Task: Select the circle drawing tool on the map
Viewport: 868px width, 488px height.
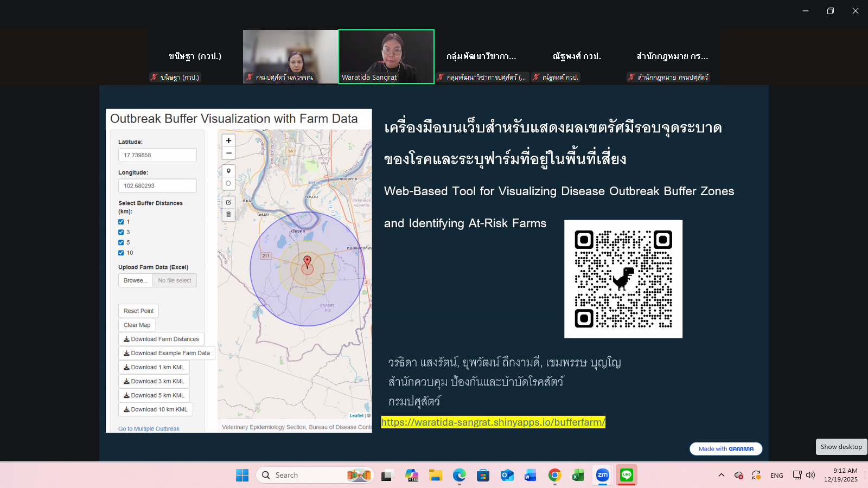Action: click(228, 183)
